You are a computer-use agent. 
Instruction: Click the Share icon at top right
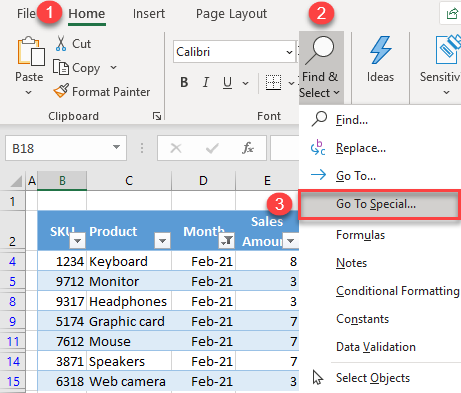click(452, 14)
